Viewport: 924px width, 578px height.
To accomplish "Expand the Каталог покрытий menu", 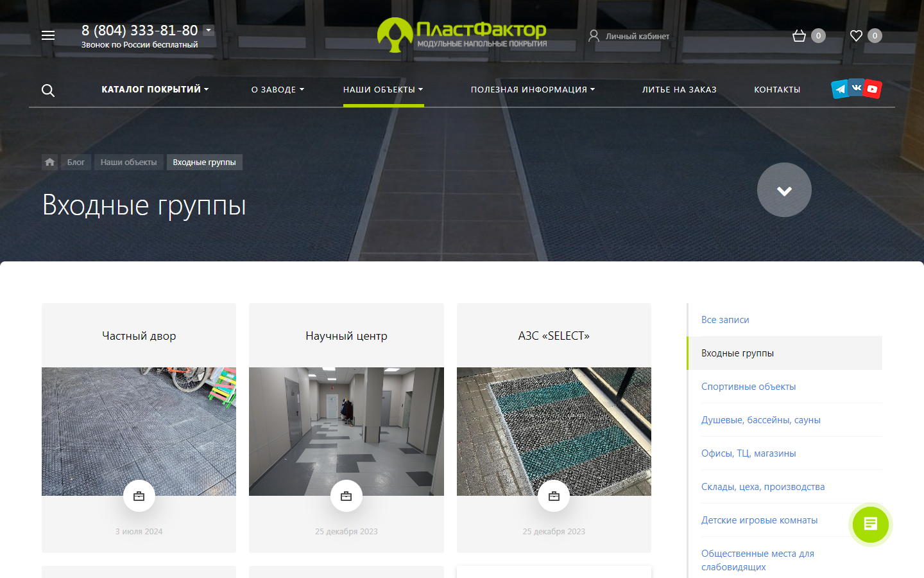I will [x=155, y=89].
